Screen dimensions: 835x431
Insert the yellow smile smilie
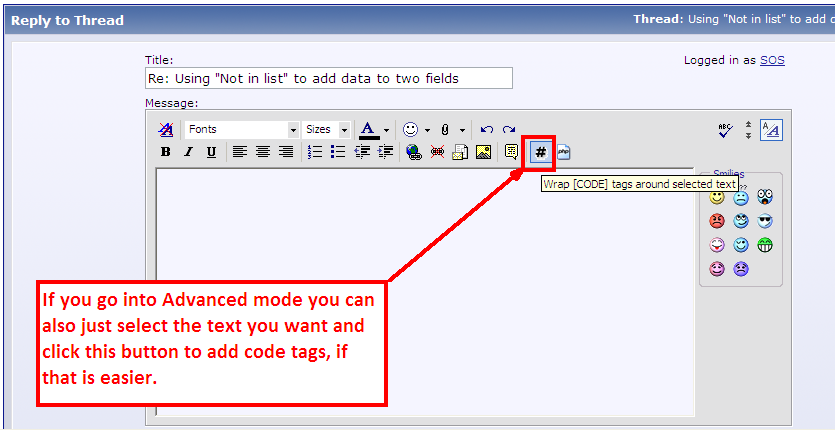(717, 197)
